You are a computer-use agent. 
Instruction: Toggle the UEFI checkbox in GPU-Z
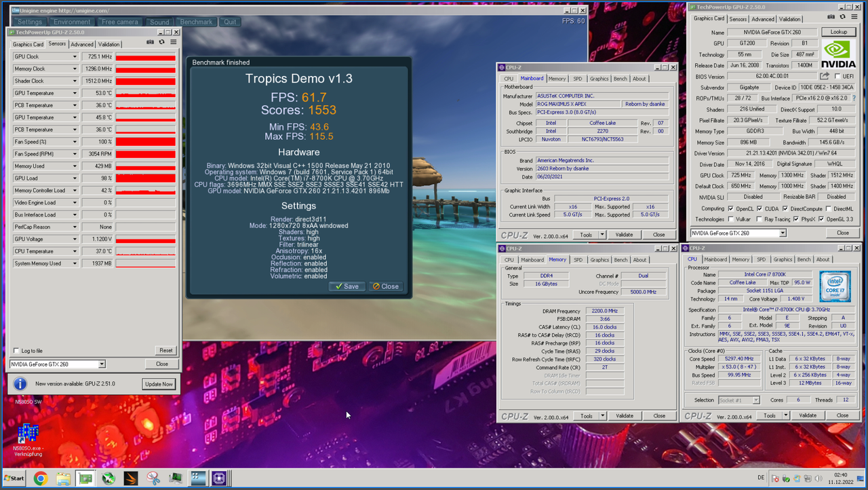pyautogui.click(x=839, y=77)
